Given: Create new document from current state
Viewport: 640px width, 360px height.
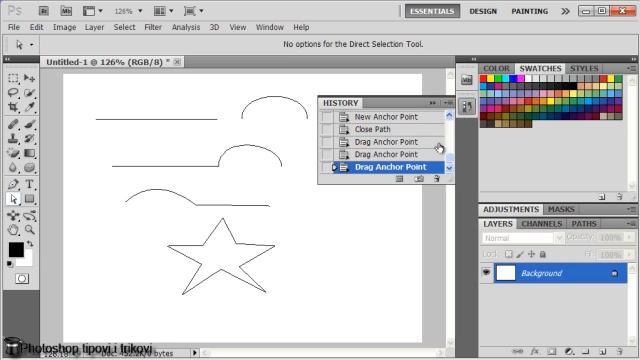Looking at the screenshot, I should 400,179.
